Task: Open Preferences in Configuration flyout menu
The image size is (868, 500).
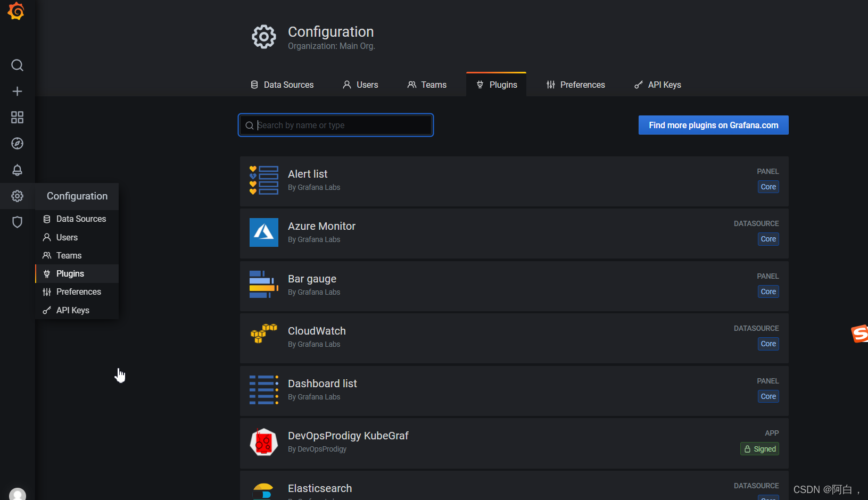Action: point(77,291)
